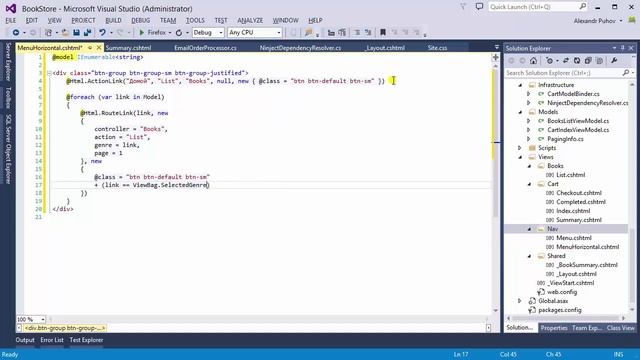Switch to the Class View bottom tab
640x360 pixels.
[x=620, y=328]
